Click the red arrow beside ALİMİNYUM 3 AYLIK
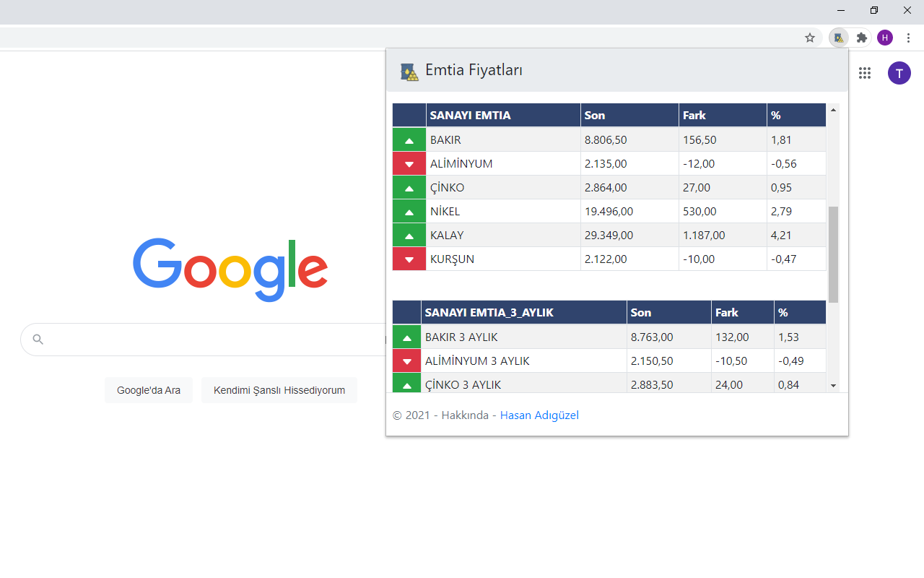 click(x=406, y=361)
